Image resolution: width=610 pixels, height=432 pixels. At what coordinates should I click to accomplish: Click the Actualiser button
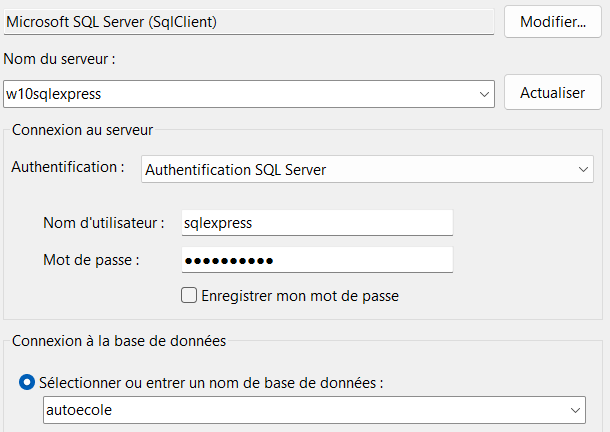pos(553,93)
